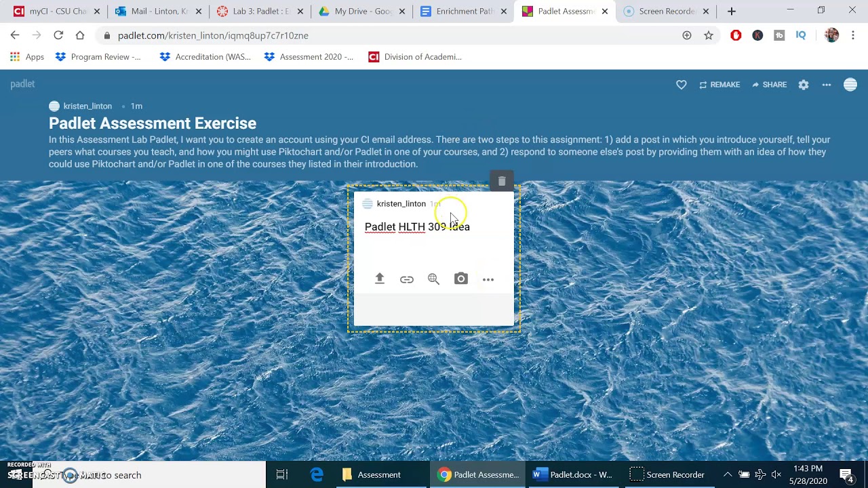
Task: Open Task View in taskbar
Action: click(282, 474)
